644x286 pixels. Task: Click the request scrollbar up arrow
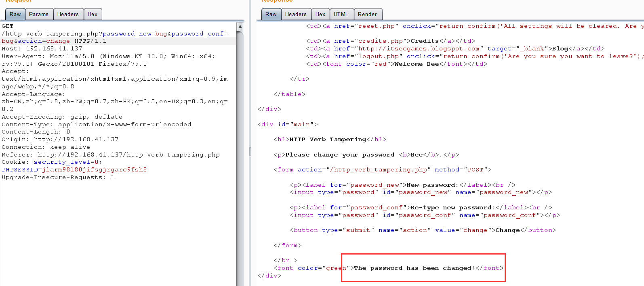click(240, 26)
